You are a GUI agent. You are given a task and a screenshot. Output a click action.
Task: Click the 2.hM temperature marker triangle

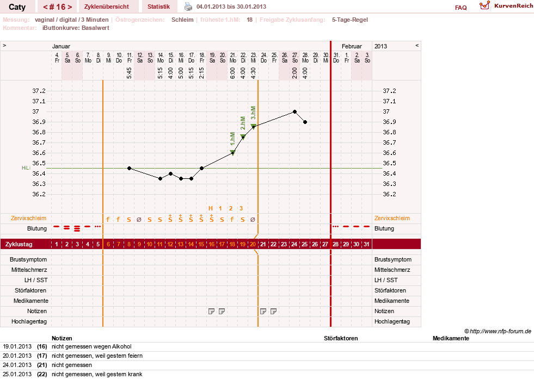point(243,137)
